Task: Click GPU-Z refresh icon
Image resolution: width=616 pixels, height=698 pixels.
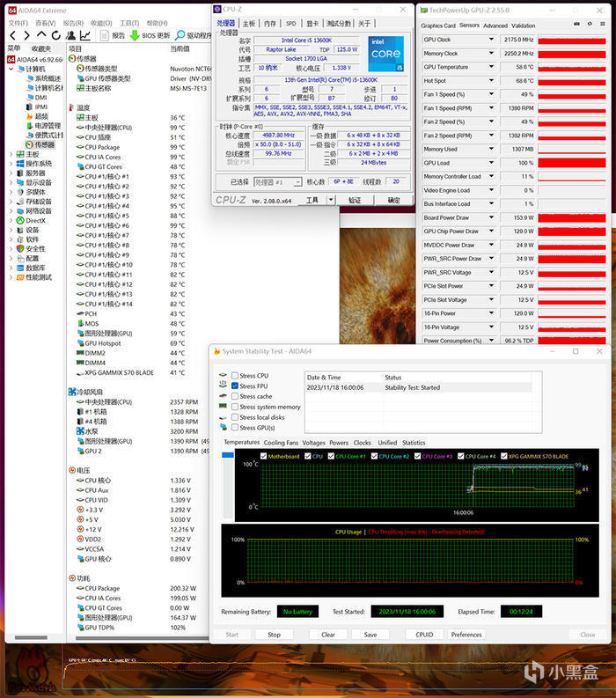Action: coord(590,24)
